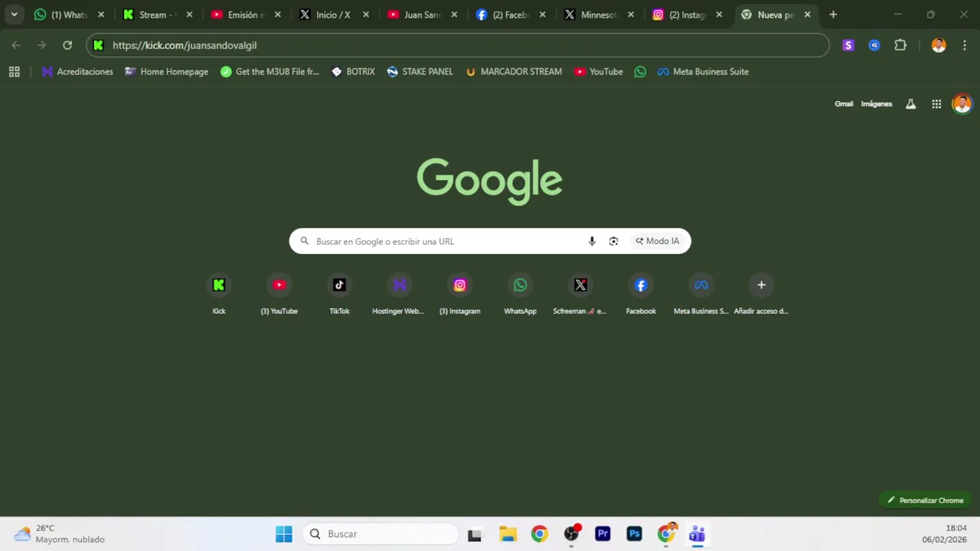Click the taskbar Buscar search box
The image size is (980, 551).
point(381,534)
